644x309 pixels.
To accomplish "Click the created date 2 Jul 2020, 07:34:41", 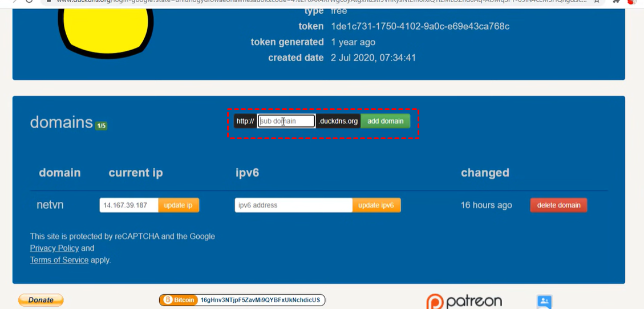I will (374, 58).
